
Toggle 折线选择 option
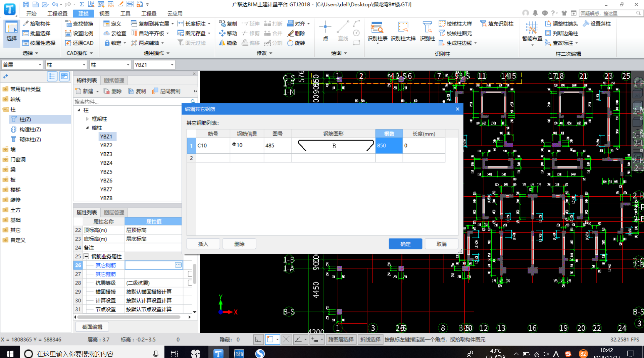(x=370, y=340)
